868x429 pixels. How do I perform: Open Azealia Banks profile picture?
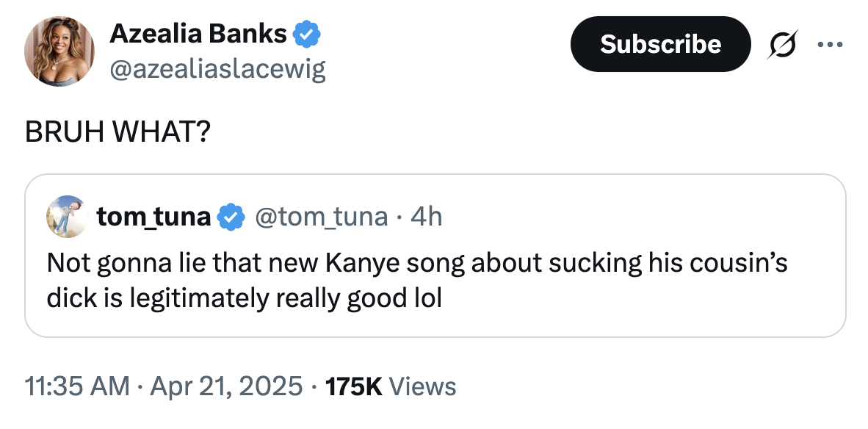59,51
